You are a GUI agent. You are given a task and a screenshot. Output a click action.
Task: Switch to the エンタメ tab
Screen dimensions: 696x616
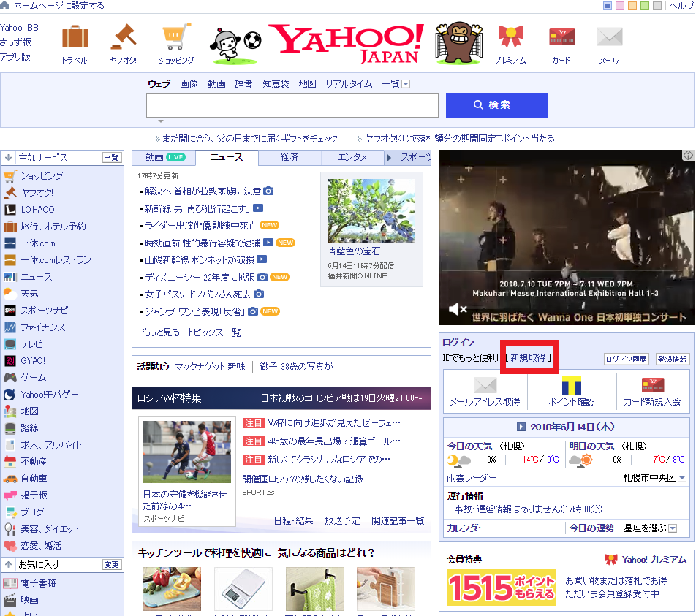coord(352,157)
